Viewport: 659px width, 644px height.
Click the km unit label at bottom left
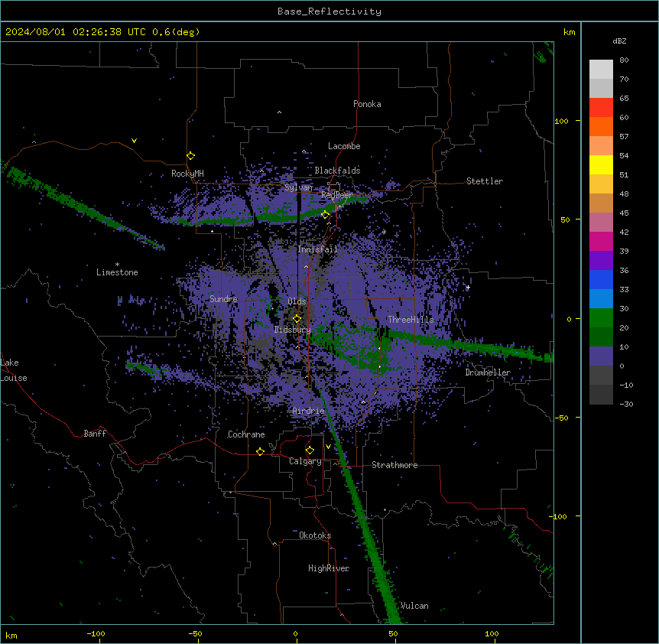tap(11, 635)
